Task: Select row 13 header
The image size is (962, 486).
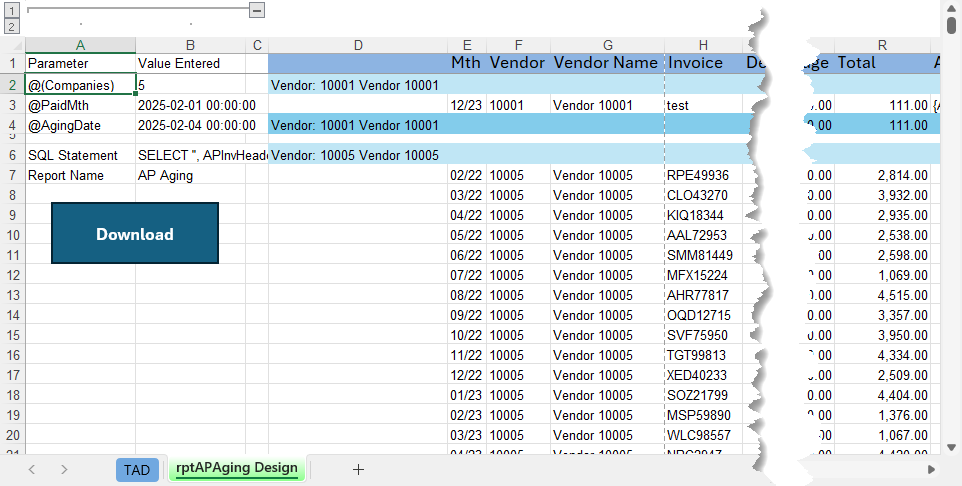Action: (13, 295)
